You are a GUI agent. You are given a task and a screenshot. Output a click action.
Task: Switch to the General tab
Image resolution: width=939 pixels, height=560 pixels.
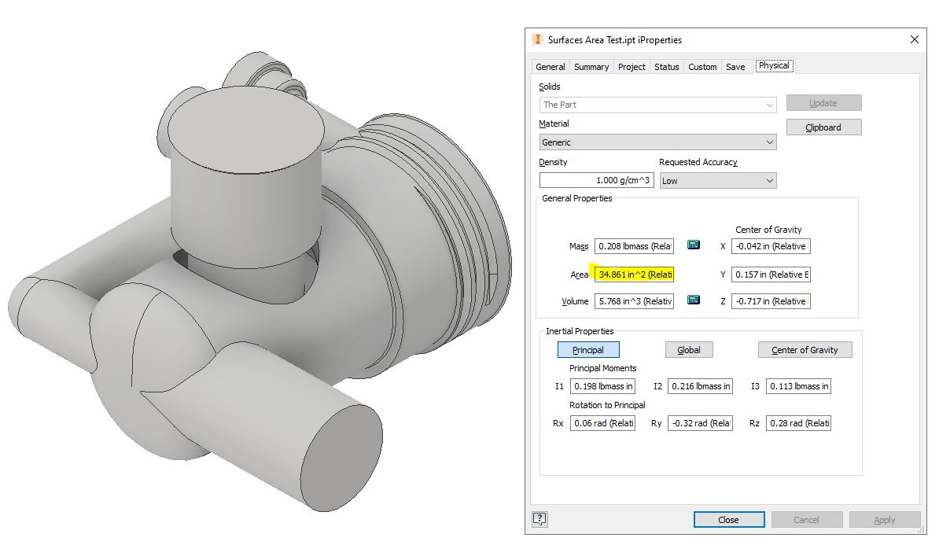(x=550, y=67)
